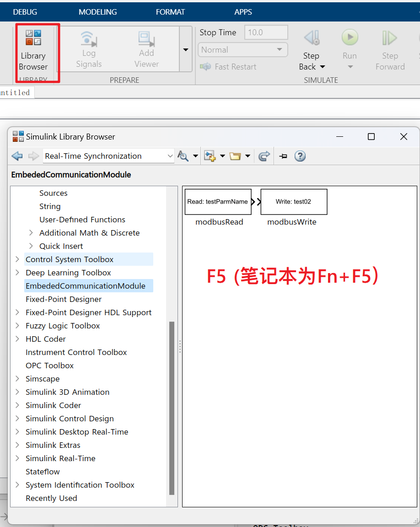420x527 pixels.
Task: Expand Simulink Coder node
Action: click(17, 405)
